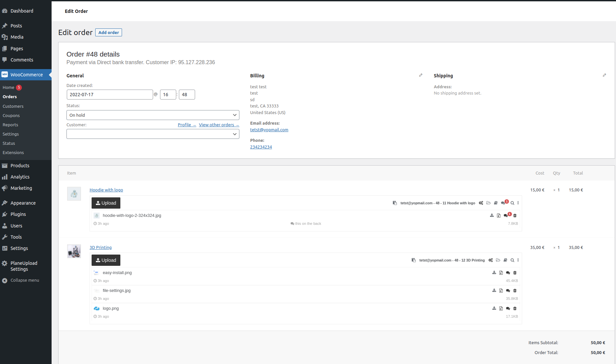
Task: Open settings gears in Hoodie uploader toolbar
Action: (x=481, y=203)
